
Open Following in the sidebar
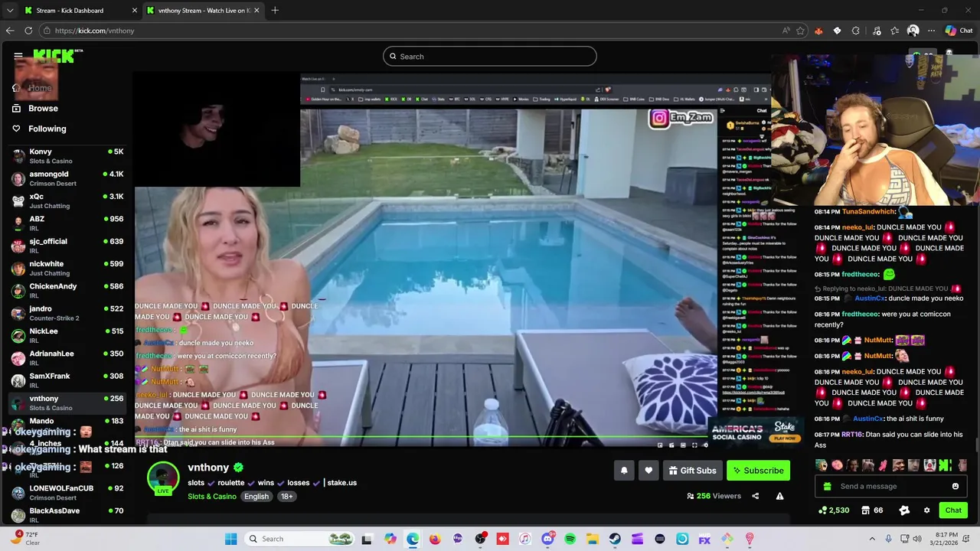click(40, 129)
